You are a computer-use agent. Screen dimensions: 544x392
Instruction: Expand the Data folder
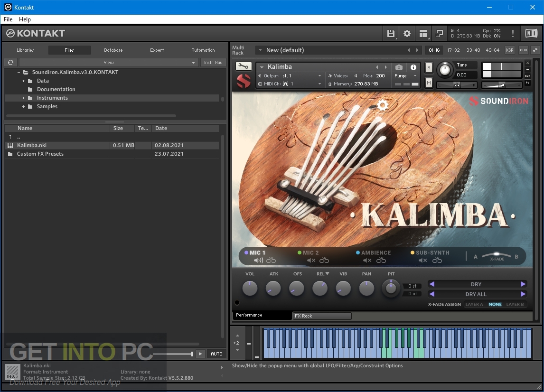pos(23,81)
